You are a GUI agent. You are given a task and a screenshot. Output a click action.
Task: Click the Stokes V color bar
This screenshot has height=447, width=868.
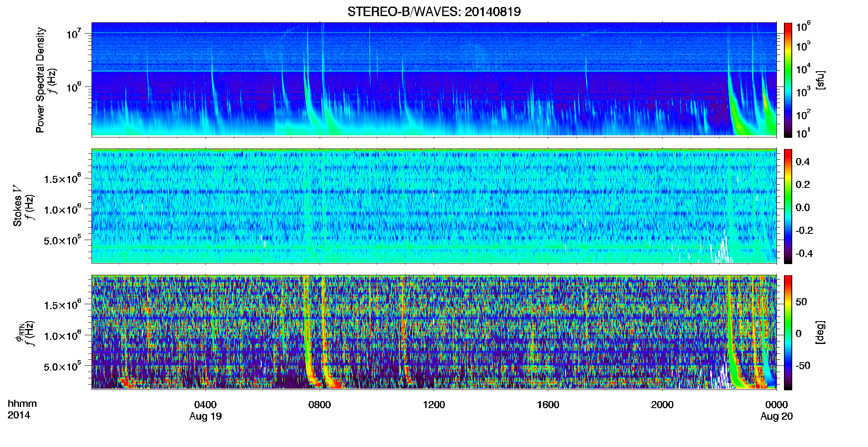pos(788,206)
